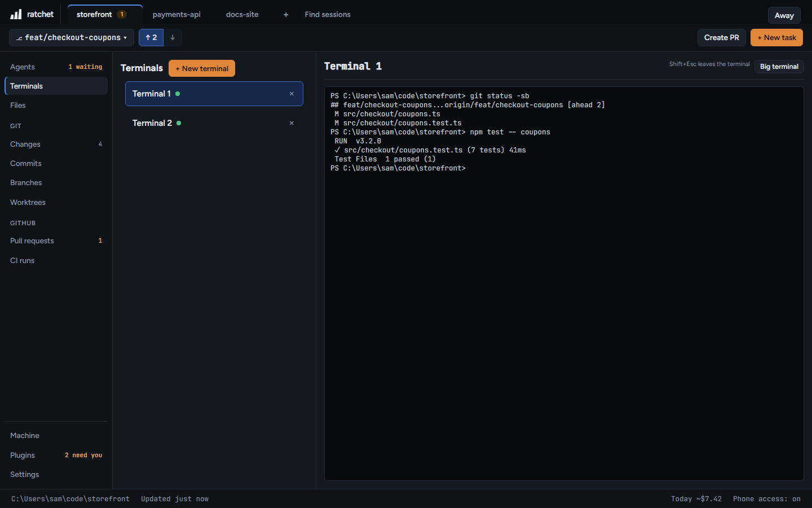Screen dimensions: 812x508
Task: Open Agents in the sidebar
Action: click(x=56, y=67)
